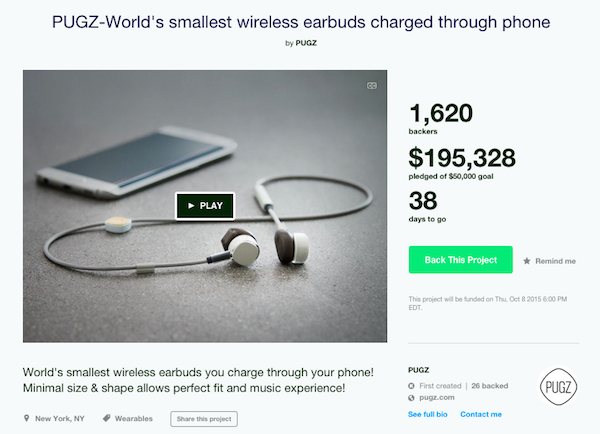Screen dimensions: 600x434
Task: Play the PUGZ project video
Action: point(205,206)
